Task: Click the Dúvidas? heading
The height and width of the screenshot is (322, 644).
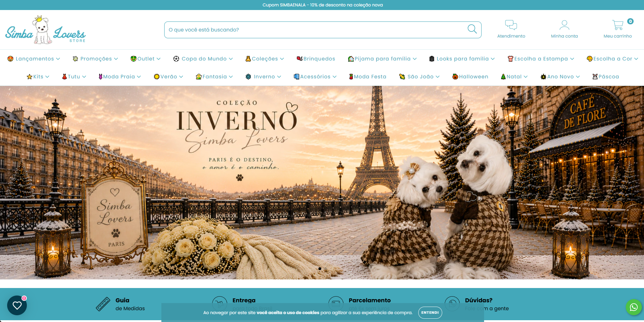Action: [x=479, y=300]
